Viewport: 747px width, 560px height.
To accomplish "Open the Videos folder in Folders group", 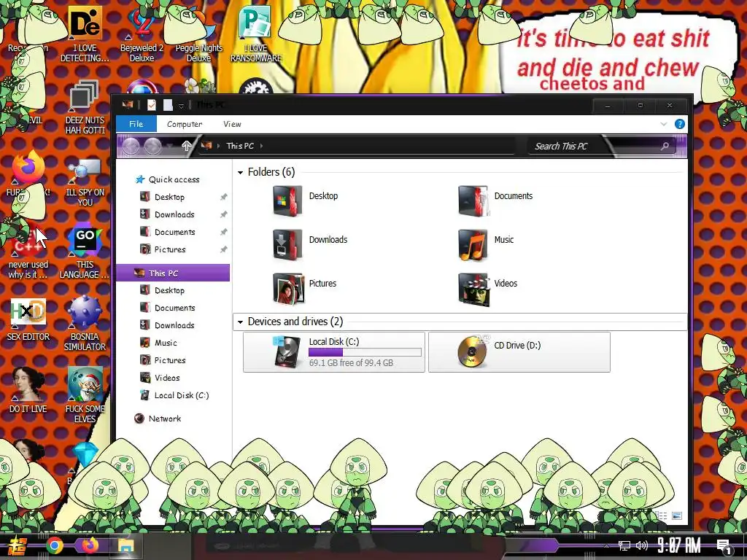I will point(487,288).
